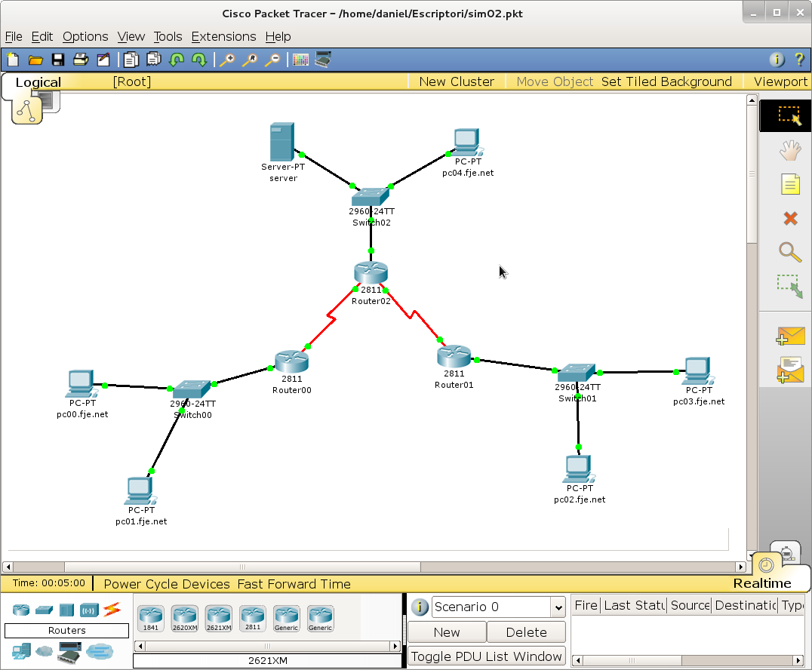The image size is (812, 670).
Task: Open the drawing palette icon
Action: coord(300,60)
